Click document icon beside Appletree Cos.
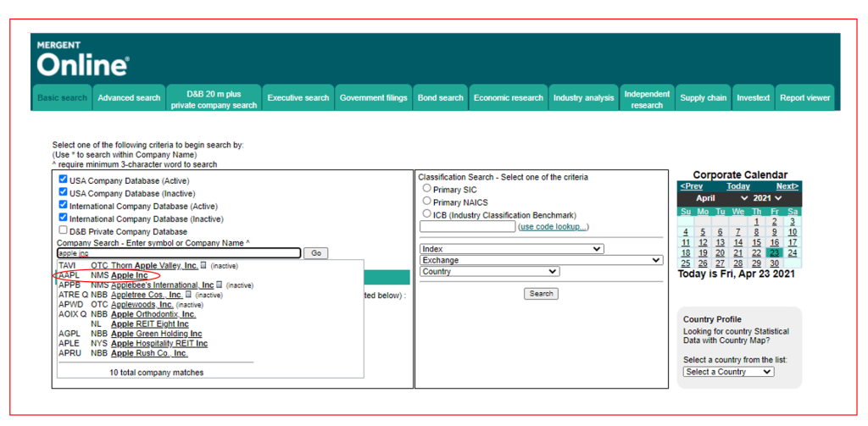Screen dimensions: 868x426 click(x=187, y=295)
